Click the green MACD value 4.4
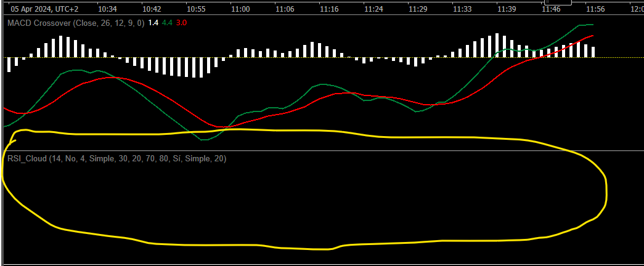644x266 pixels. [167, 23]
